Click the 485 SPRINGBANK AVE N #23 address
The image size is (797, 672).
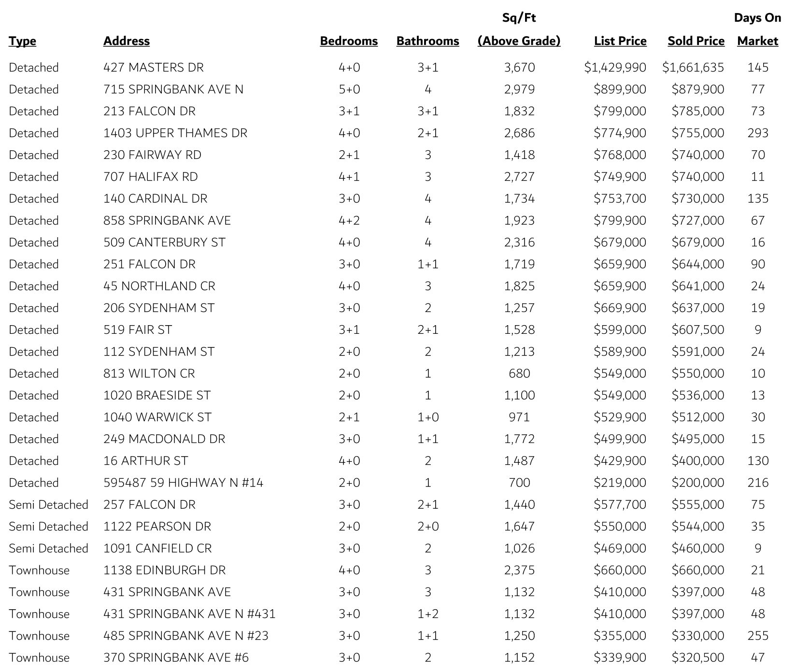click(185, 636)
